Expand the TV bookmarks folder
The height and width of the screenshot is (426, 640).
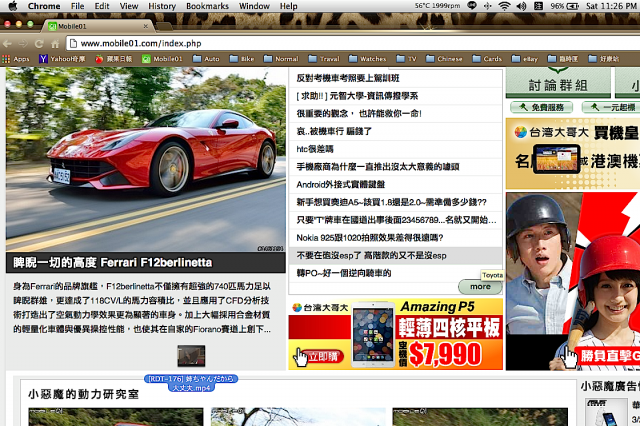(x=407, y=59)
